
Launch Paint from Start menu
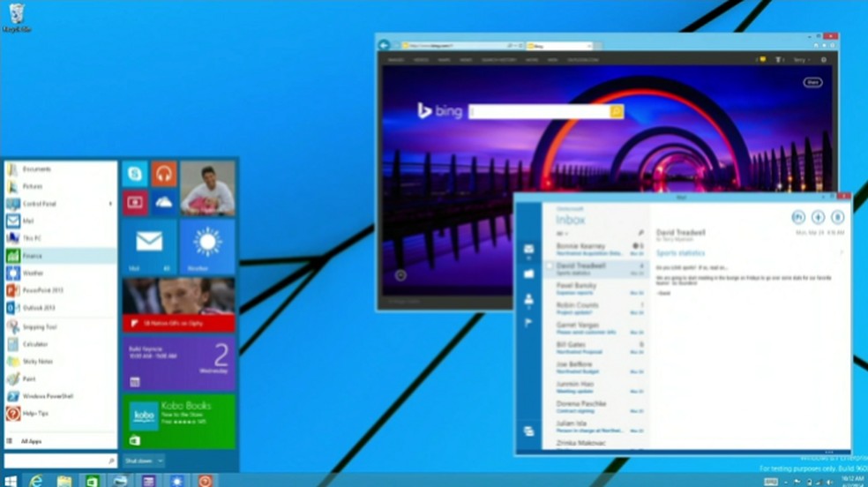point(61,379)
